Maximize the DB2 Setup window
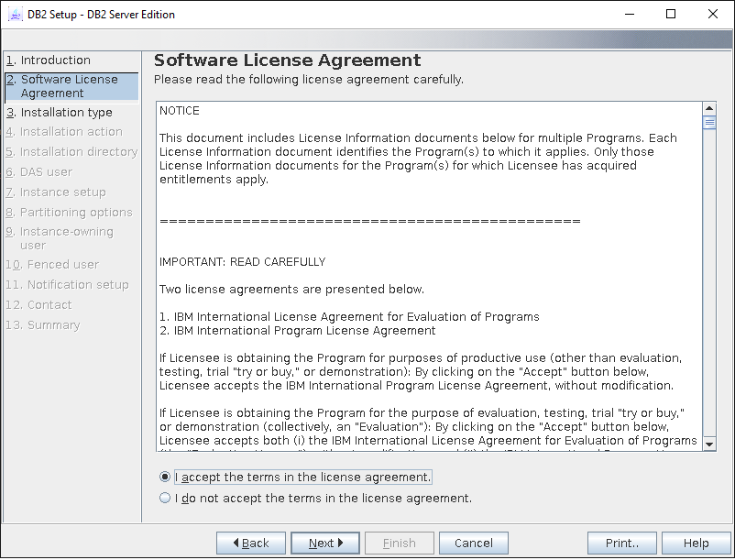 pyautogui.click(x=670, y=15)
